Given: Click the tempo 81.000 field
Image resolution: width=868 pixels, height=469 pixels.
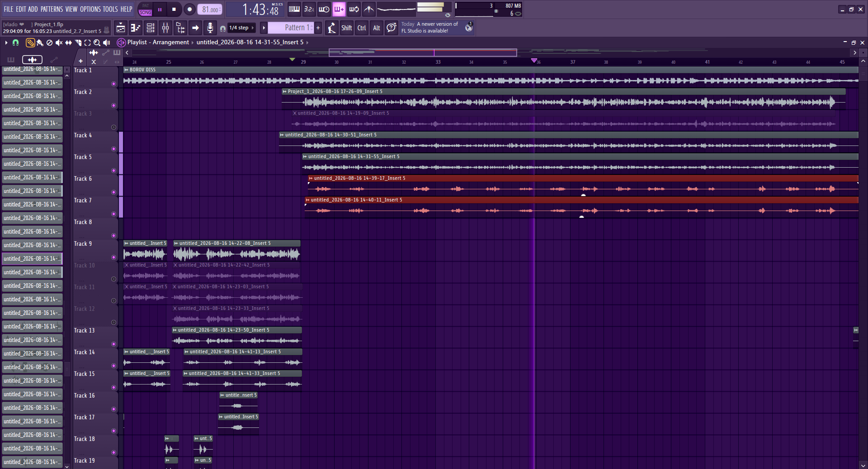Looking at the screenshot, I should pyautogui.click(x=210, y=9).
